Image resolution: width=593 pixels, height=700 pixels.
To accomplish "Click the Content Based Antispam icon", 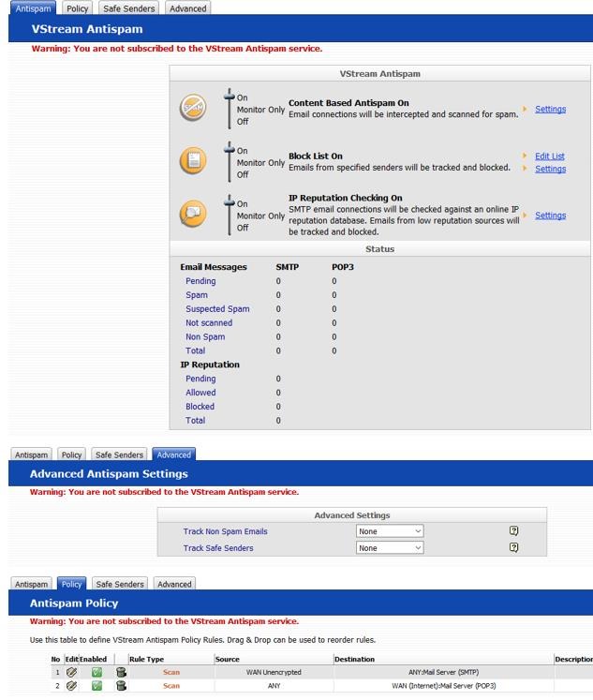I will (x=193, y=107).
